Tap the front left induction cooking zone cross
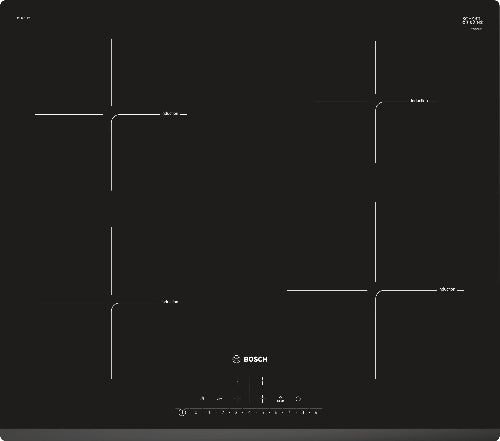Viewport: 500px width, 441px height. coord(111,303)
